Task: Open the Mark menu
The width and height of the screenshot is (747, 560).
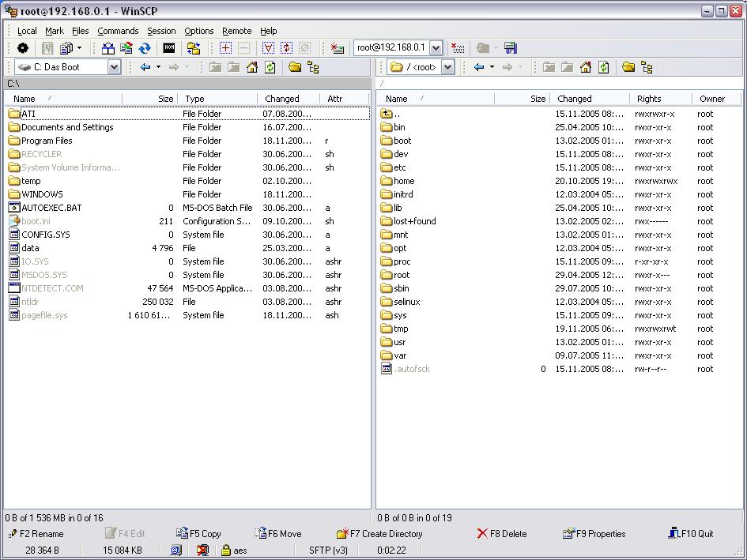Action: coord(55,31)
